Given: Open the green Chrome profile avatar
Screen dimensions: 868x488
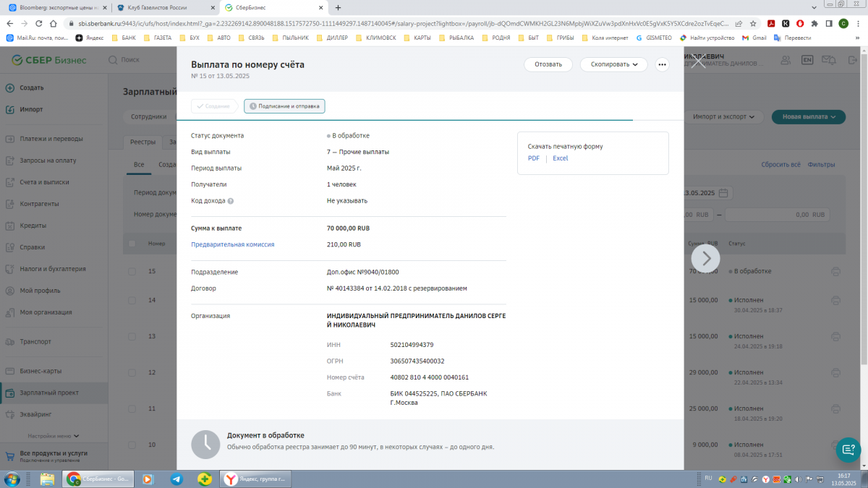Looking at the screenshot, I should 843,23.
